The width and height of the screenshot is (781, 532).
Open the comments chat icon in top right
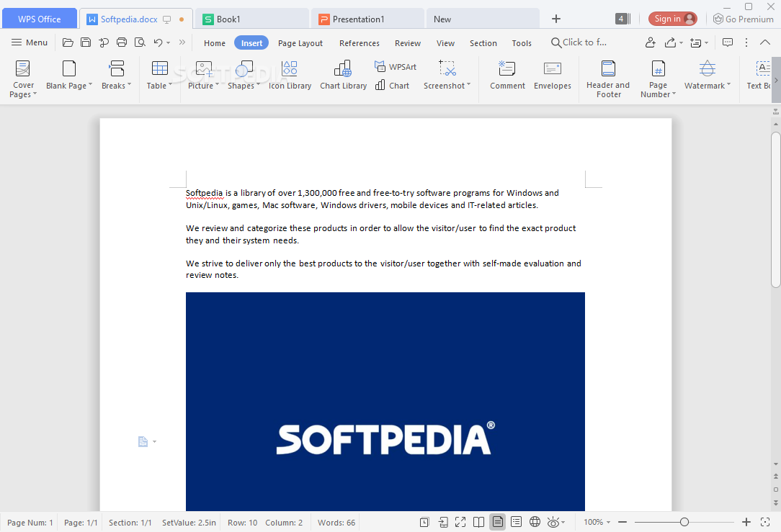point(728,42)
